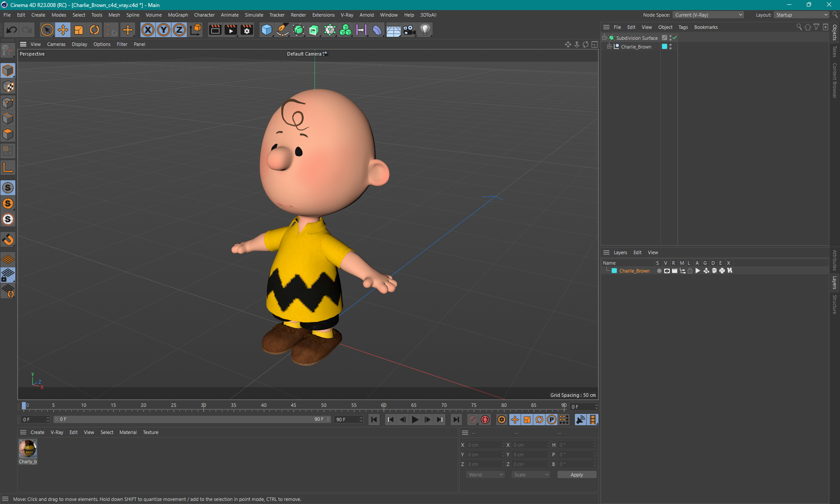Open Scale mode dropdown
840x504 pixels.
(x=531, y=475)
